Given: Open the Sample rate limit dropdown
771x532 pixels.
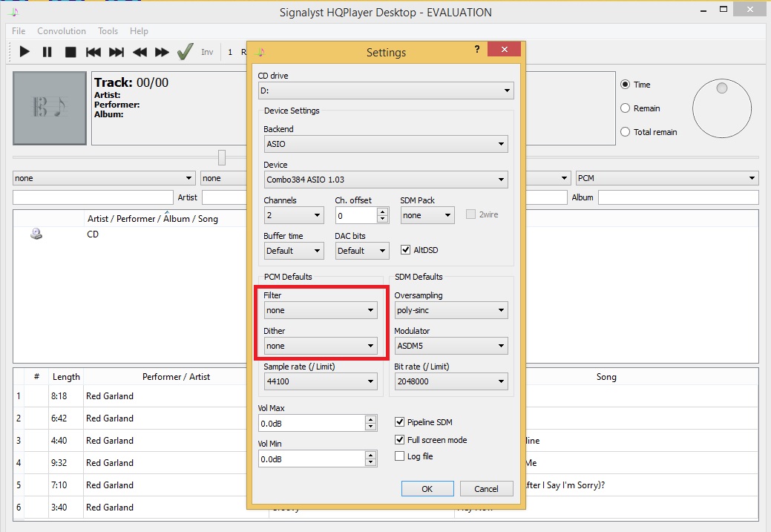Looking at the screenshot, I should click(321, 381).
